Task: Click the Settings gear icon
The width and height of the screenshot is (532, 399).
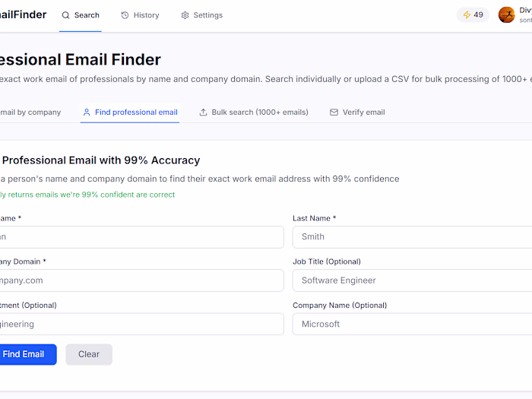Action: [x=185, y=15]
